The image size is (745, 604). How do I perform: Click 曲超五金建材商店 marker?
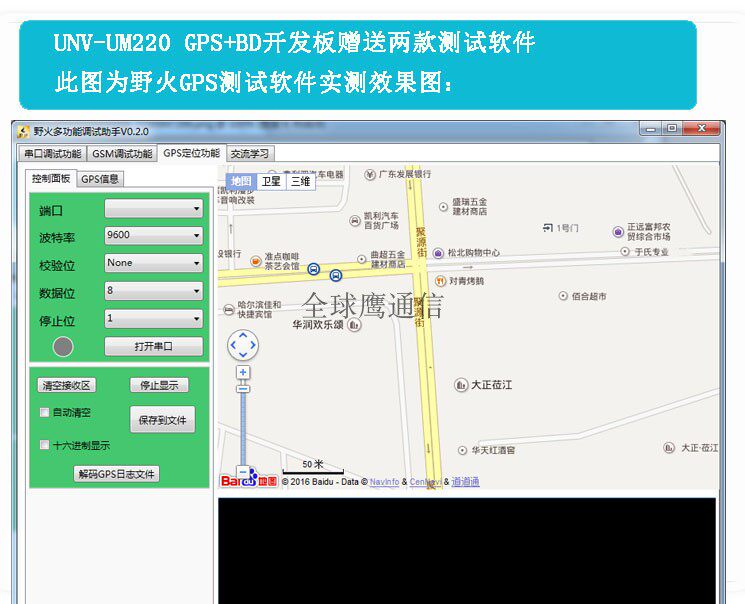point(362,259)
